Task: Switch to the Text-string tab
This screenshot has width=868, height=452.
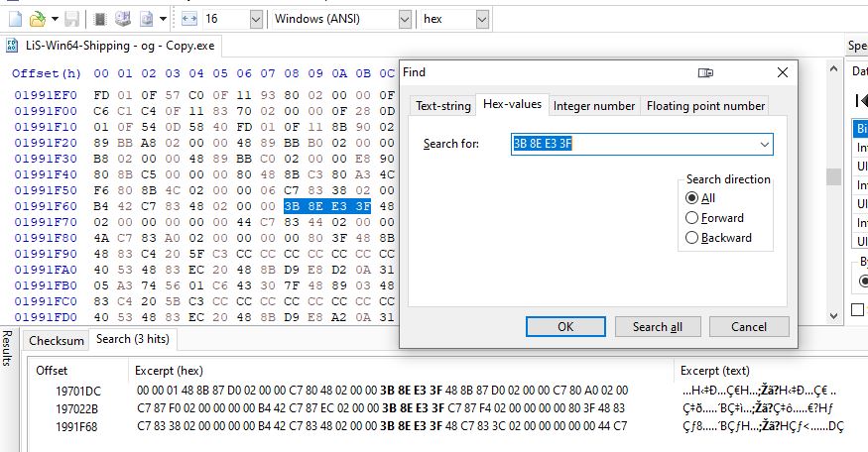Action: click(442, 106)
